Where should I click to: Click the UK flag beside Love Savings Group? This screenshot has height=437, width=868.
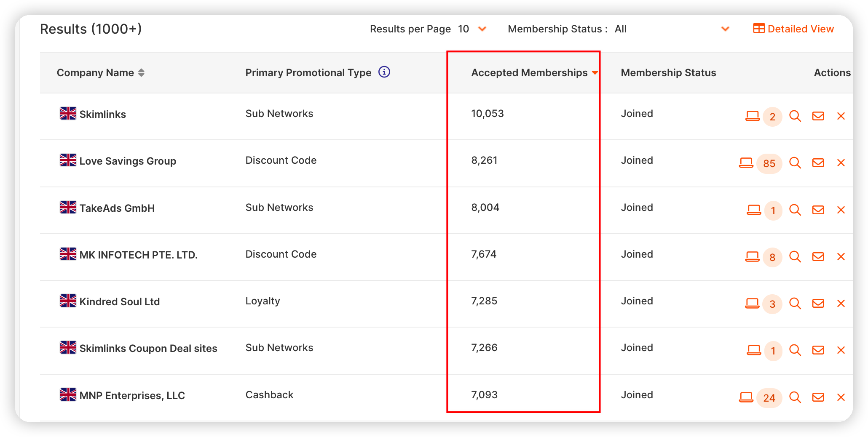click(x=67, y=160)
